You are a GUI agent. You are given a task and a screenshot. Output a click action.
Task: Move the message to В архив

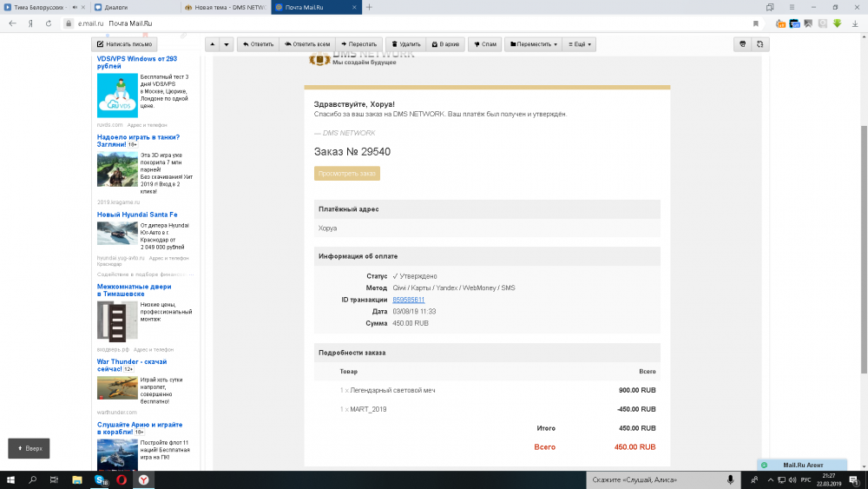coord(444,43)
